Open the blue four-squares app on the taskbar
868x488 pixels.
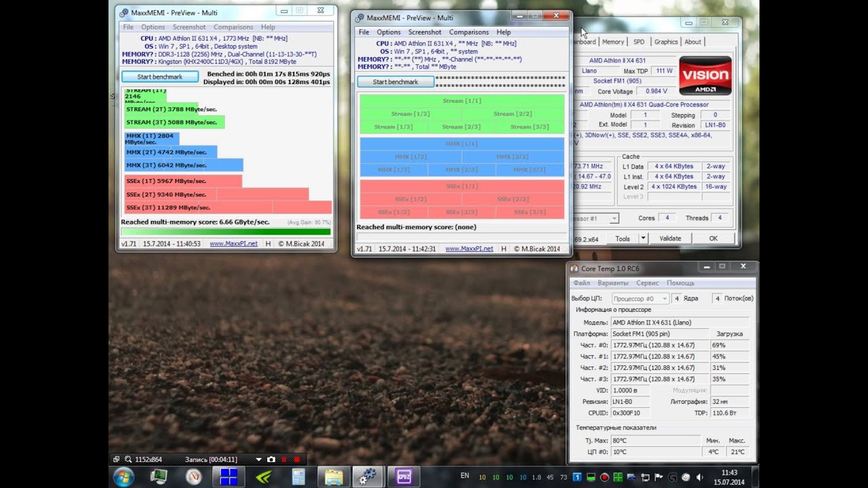229,476
